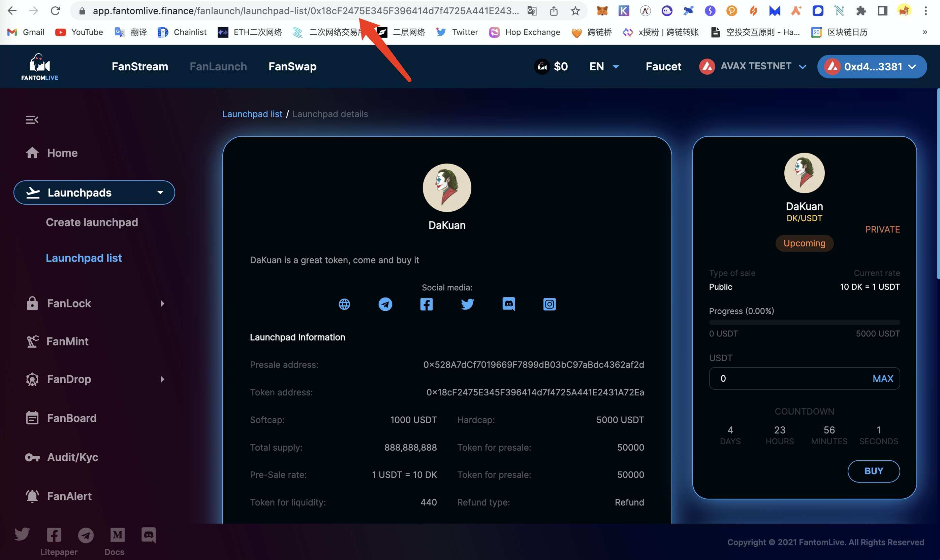The image size is (940, 560).
Task: Open the Twitter icon under Social media
Action: [467, 304]
